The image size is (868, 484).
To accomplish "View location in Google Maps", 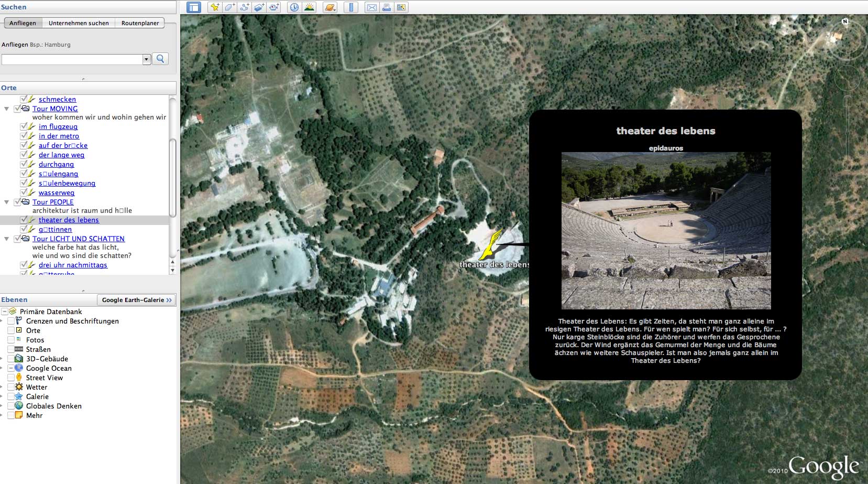I will pyautogui.click(x=401, y=7).
